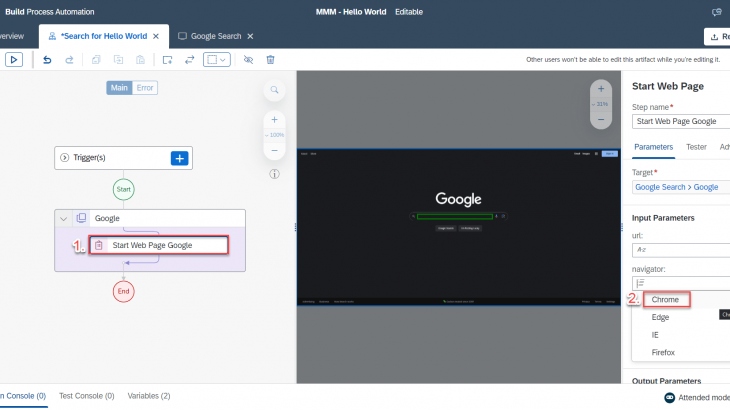Toggle the hide/visibility eye icon in the toolbar
Screen dimensions: 730x410
coord(248,60)
